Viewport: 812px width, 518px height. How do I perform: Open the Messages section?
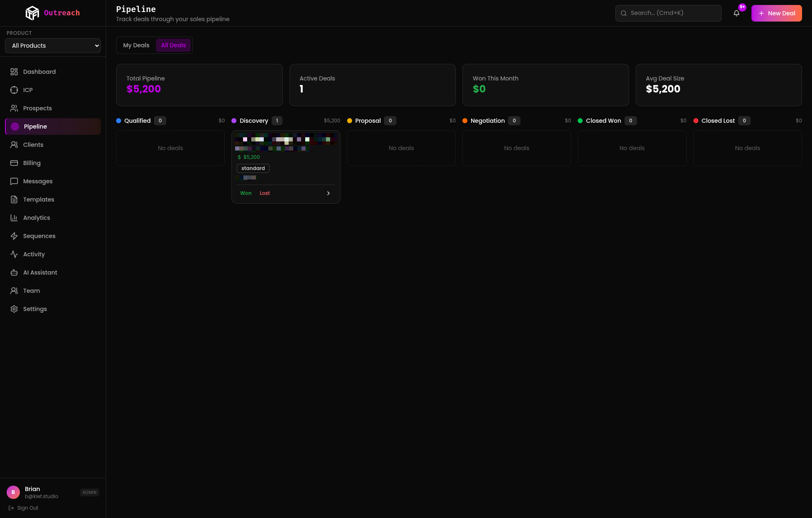pos(37,181)
